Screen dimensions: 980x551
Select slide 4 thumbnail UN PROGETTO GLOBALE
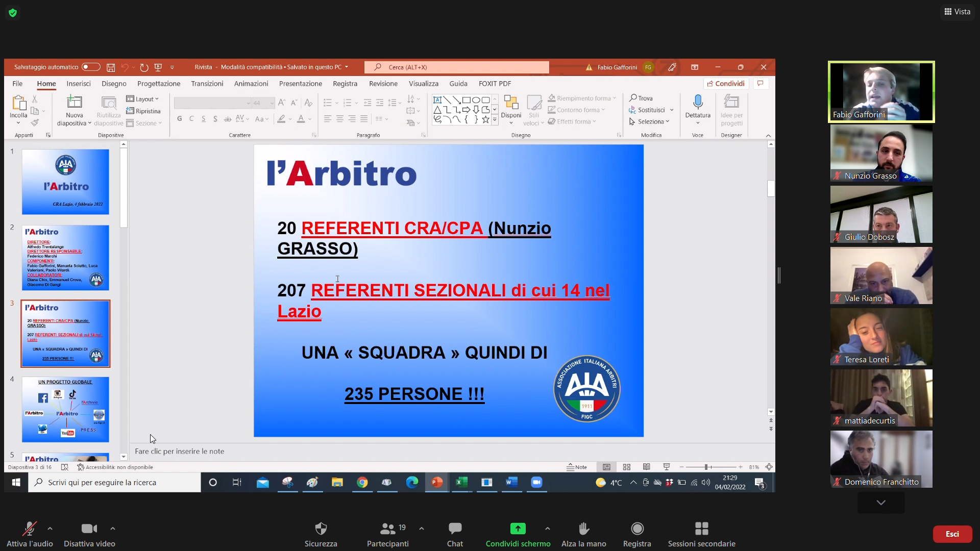pos(65,410)
